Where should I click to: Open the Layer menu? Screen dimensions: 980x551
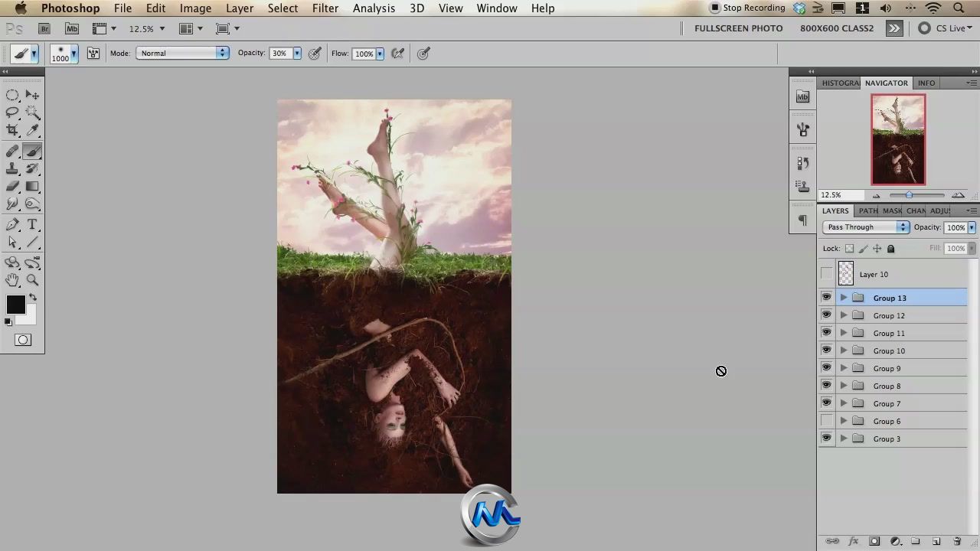[x=240, y=8]
